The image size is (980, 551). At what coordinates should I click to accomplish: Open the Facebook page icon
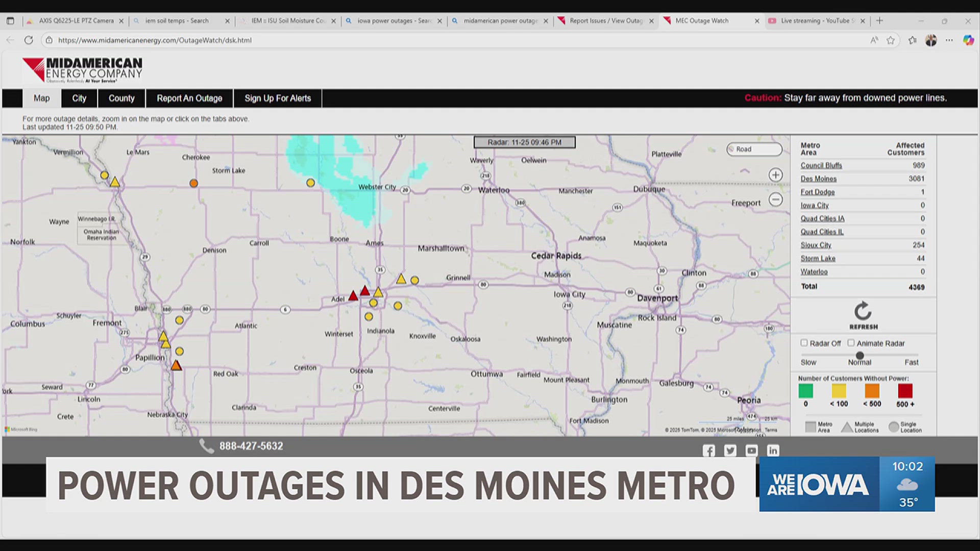coord(709,450)
